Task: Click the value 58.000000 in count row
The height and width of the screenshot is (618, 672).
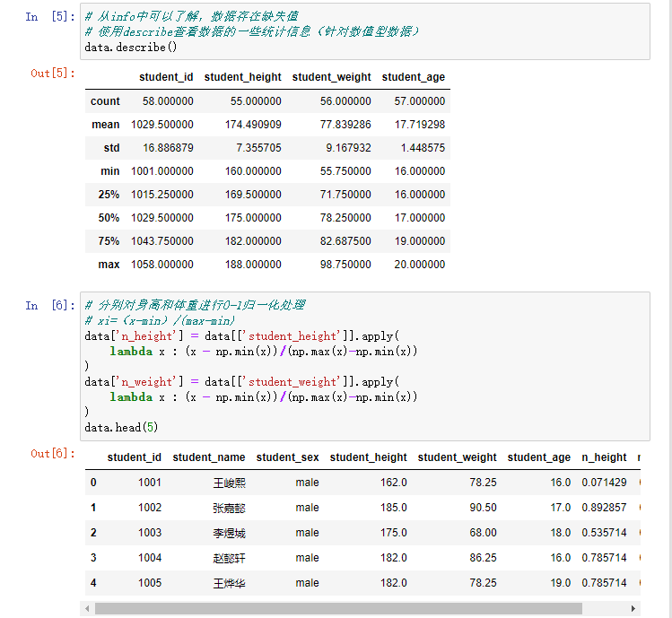Action: click(168, 101)
